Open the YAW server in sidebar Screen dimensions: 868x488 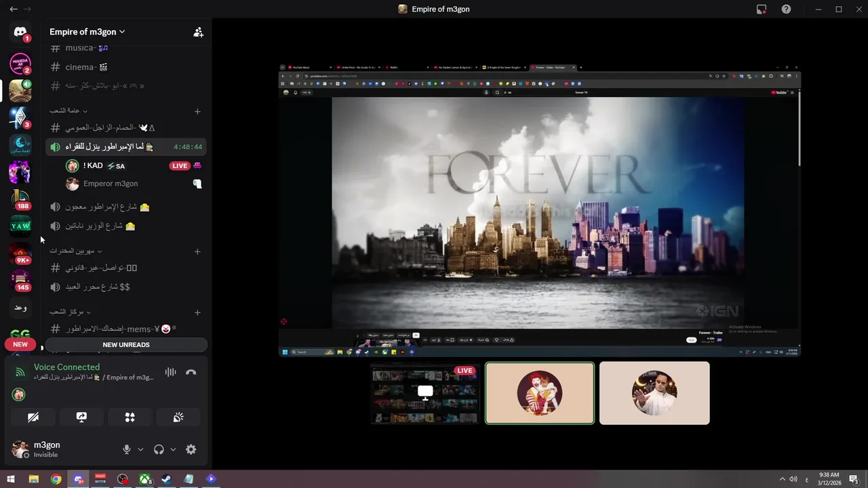coord(20,226)
